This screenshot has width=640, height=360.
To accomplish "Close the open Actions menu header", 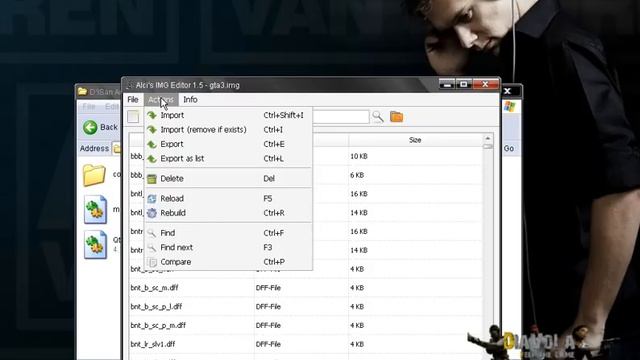I will coord(161,100).
